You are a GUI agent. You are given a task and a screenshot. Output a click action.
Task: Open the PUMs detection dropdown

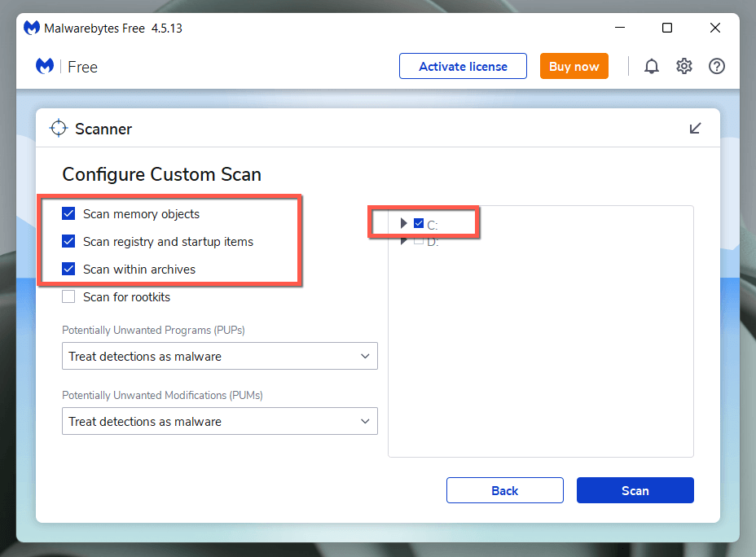point(220,421)
